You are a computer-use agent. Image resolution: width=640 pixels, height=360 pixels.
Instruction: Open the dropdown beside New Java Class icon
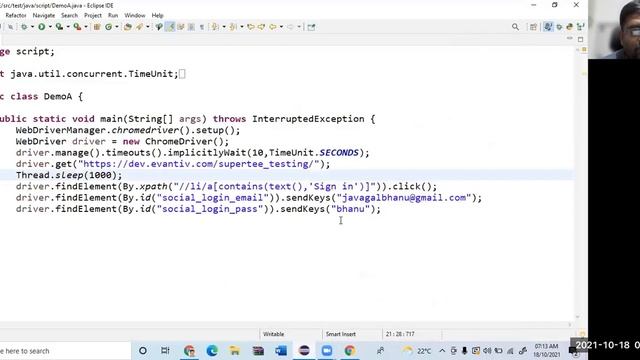117,27
